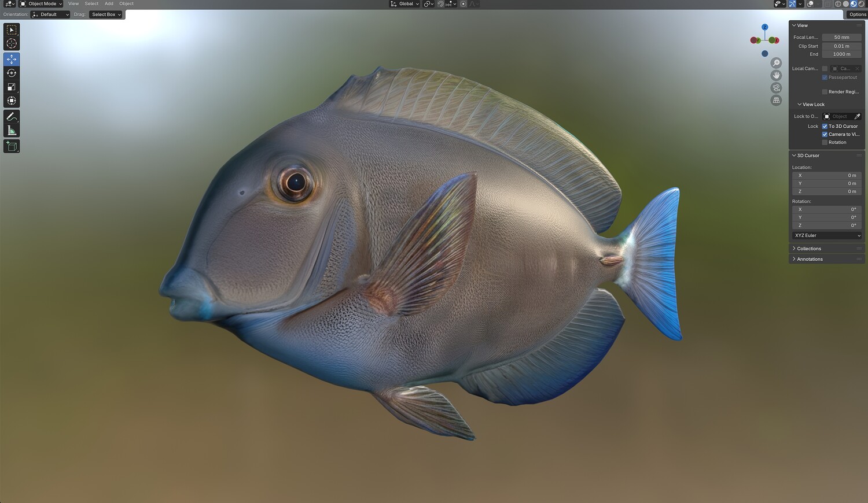Click the 3D Cursor Location X field
The width and height of the screenshot is (868, 503).
(x=827, y=175)
